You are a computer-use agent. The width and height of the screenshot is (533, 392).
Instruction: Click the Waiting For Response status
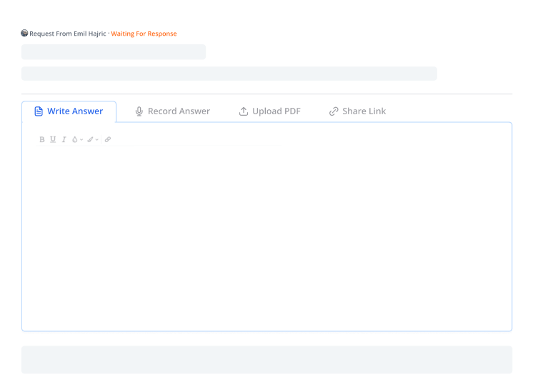point(144,34)
